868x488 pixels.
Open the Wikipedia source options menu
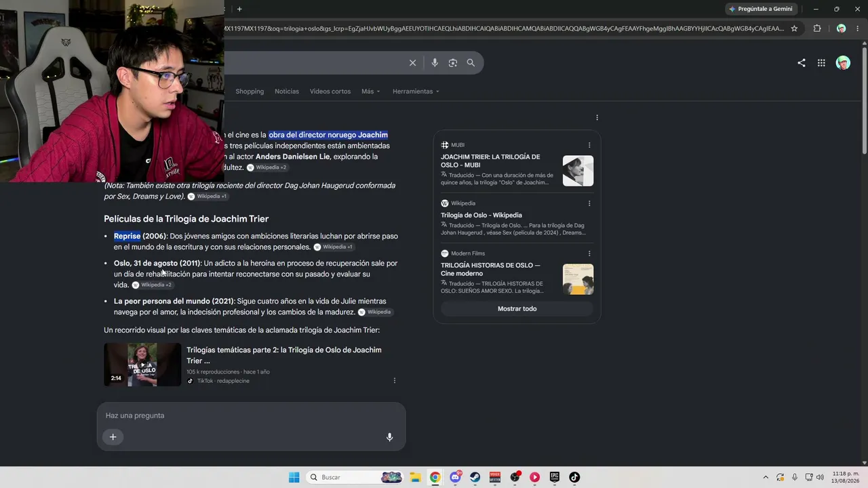(x=589, y=203)
